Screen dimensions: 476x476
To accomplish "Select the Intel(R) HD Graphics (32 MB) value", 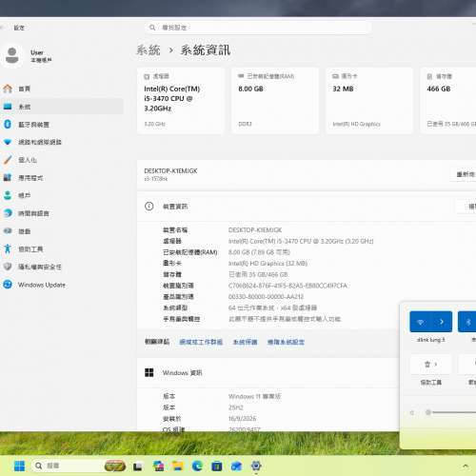I will click(268, 264).
